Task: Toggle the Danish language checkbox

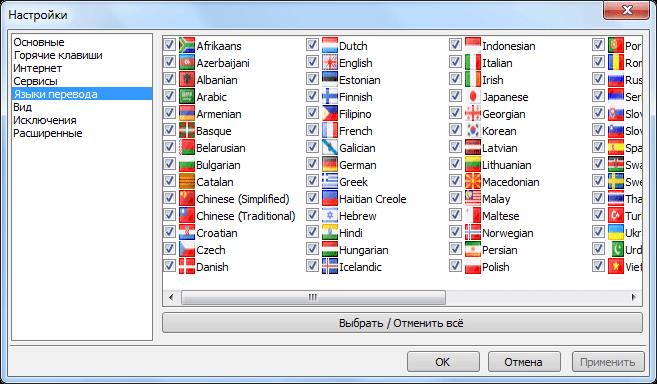Action: pyautogui.click(x=169, y=265)
